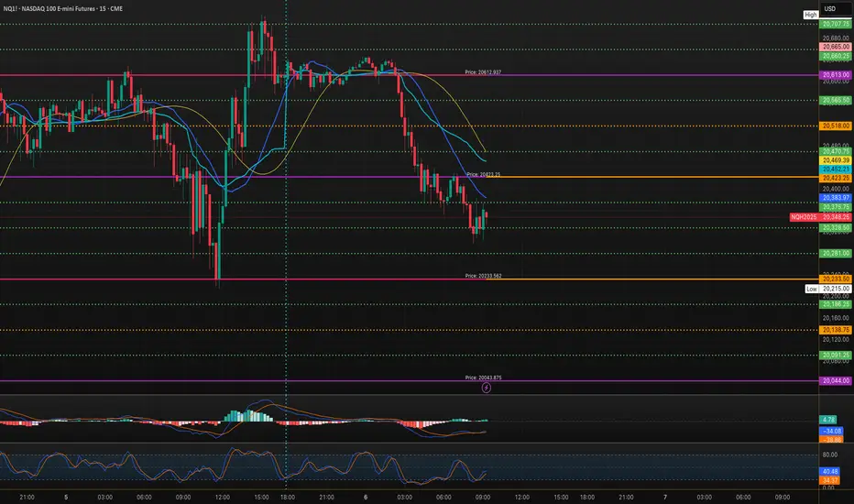Image resolution: width=854 pixels, height=504 pixels.
Task: Click the MACD -34.08 value tag
Action: pyautogui.click(x=831, y=431)
